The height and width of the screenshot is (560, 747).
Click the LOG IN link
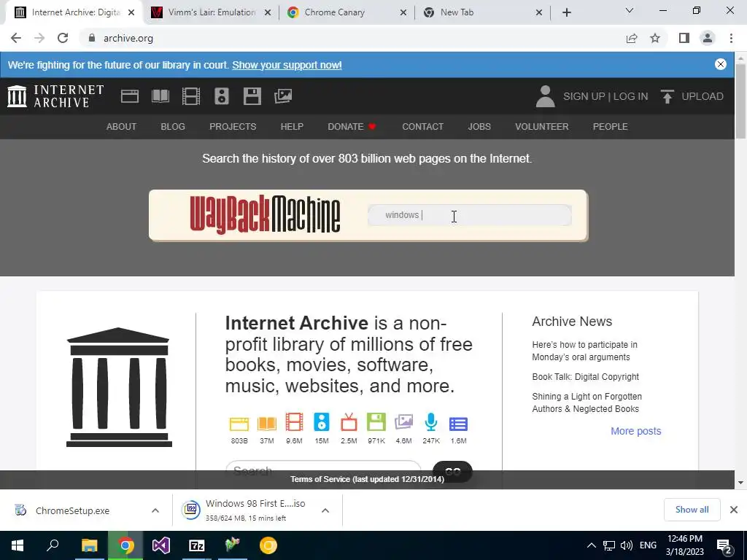630,96
